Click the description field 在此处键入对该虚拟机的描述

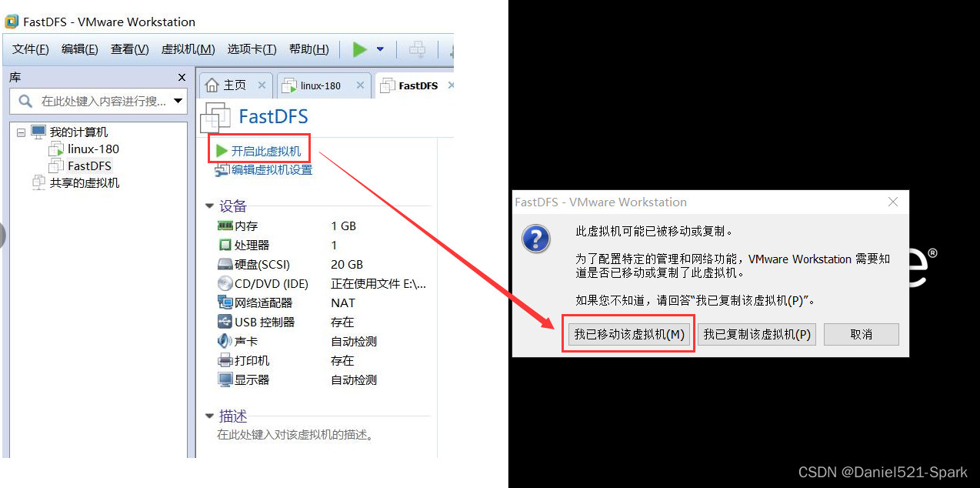[295, 435]
